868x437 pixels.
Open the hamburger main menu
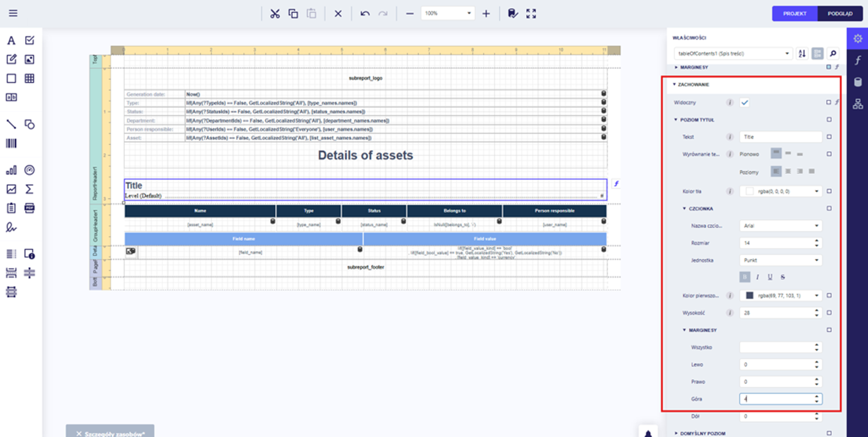tap(13, 13)
